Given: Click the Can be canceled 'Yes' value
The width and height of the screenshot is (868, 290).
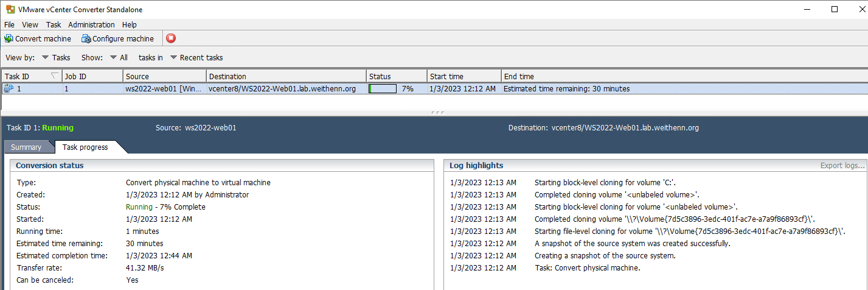Looking at the screenshot, I should coord(132,280).
